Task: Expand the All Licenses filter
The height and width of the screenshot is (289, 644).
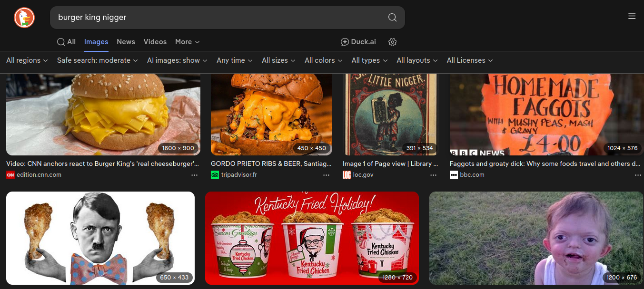Action: tap(470, 60)
